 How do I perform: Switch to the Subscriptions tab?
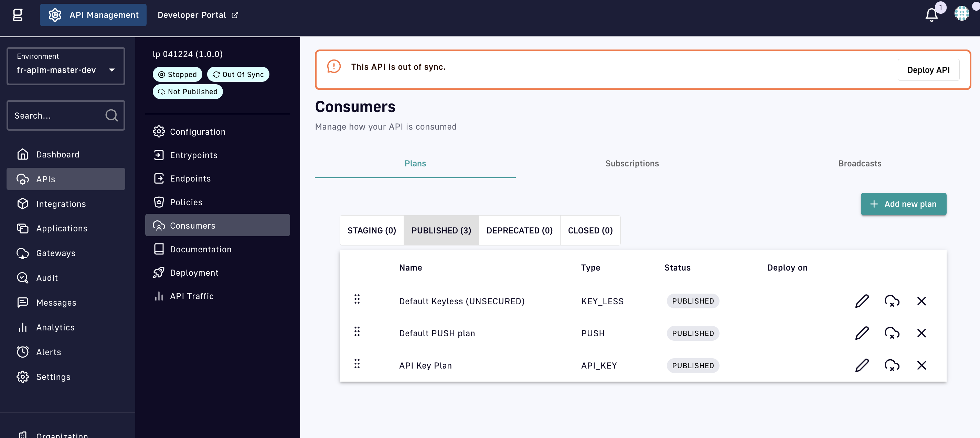click(631, 164)
